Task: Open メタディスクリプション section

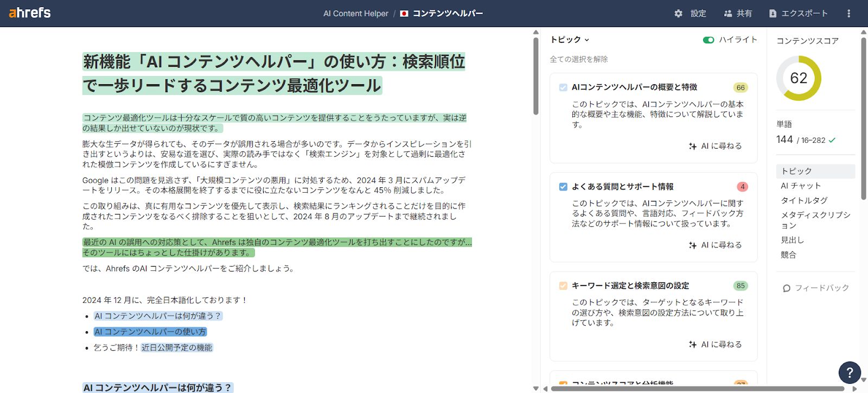Action: coord(815,220)
